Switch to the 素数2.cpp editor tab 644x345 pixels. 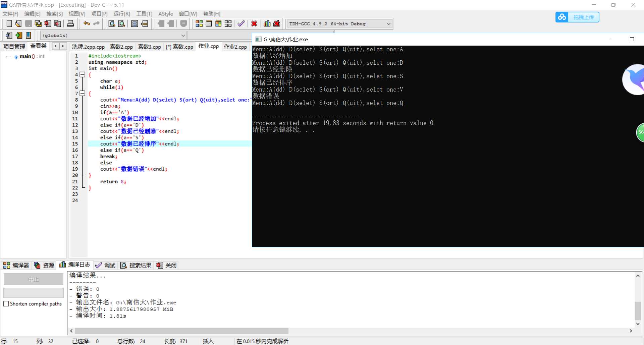click(121, 47)
